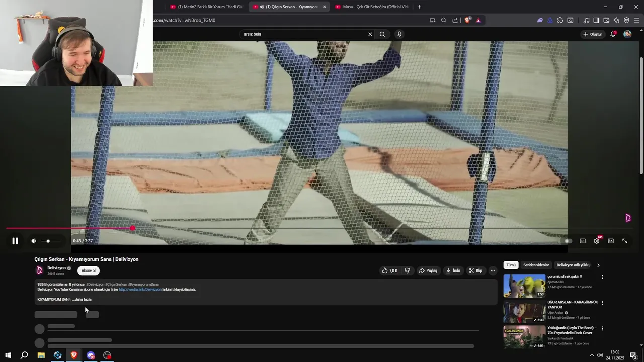
Task: Open the player settings gear
Action: tap(597, 241)
